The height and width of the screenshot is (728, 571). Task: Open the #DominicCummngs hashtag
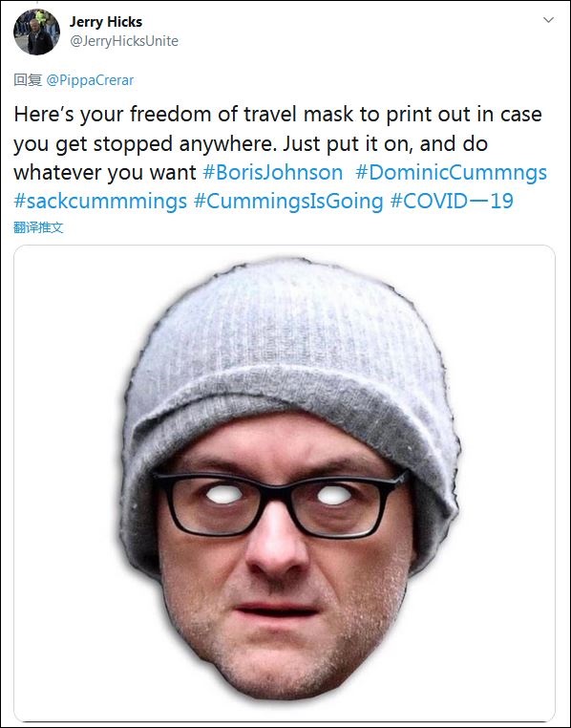[x=451, y=172]
